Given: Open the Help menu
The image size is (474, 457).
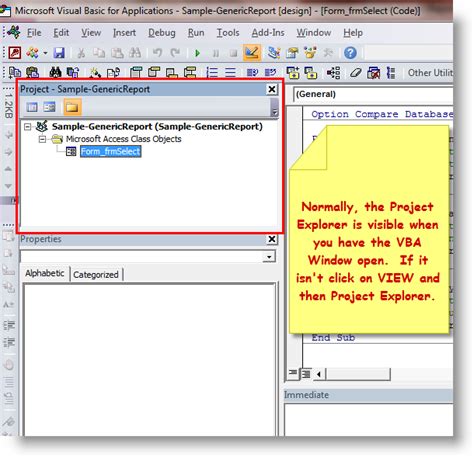Looking at the screenshot, I should point(353,33).
